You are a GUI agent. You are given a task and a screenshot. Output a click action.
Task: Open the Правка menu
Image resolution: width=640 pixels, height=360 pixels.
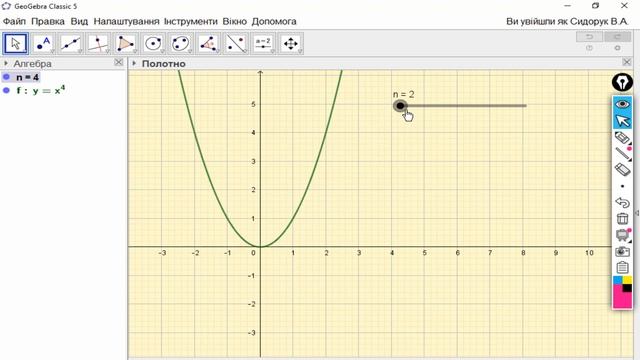click(48, 21)
